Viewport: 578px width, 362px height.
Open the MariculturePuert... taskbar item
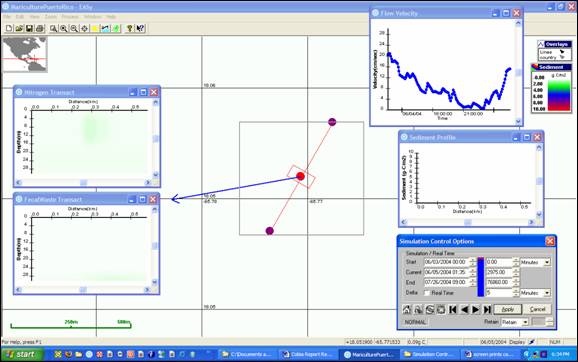[369, 354]
